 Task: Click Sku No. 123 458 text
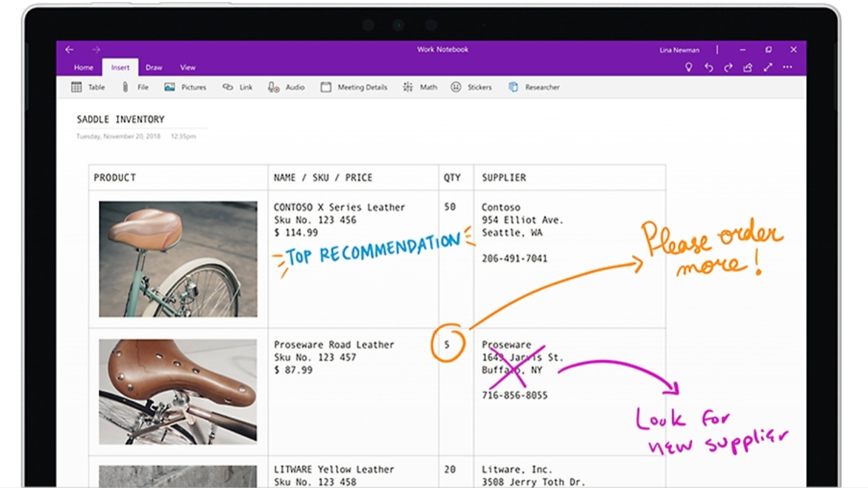tap(315, 482)
